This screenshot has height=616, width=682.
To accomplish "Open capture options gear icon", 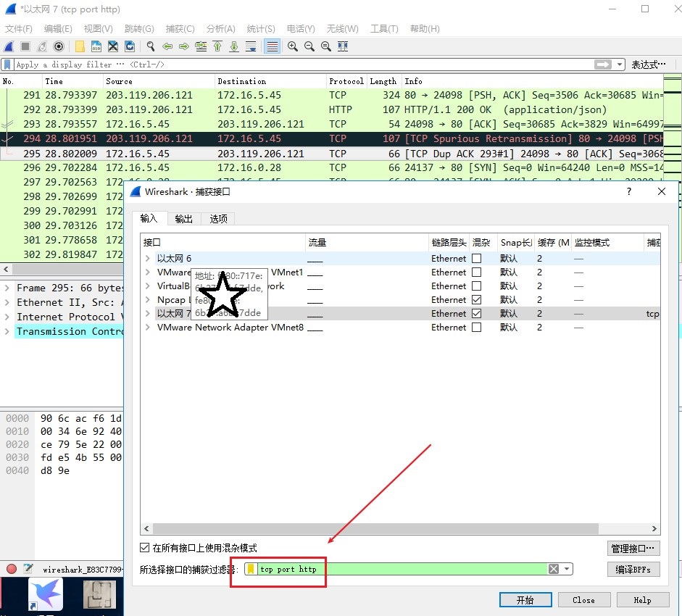I will (x=59, y=46).
